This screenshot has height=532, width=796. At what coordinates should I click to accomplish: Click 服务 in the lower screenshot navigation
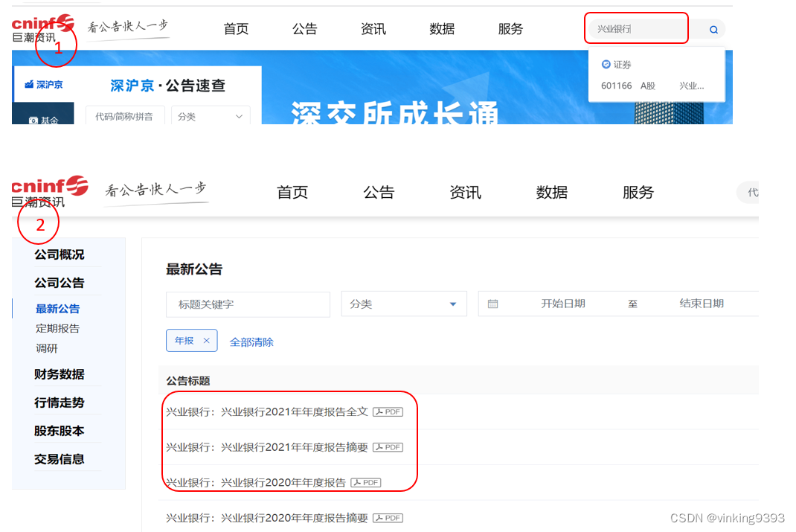point(638,193)
